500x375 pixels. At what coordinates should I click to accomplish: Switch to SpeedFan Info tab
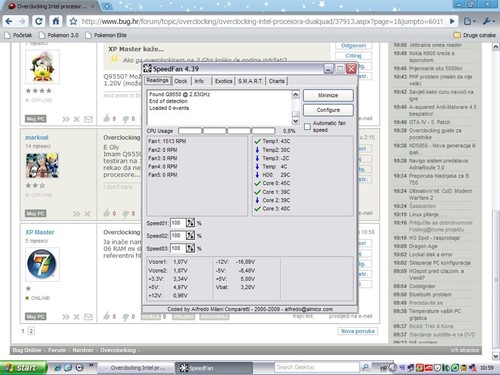click(199, 81)
